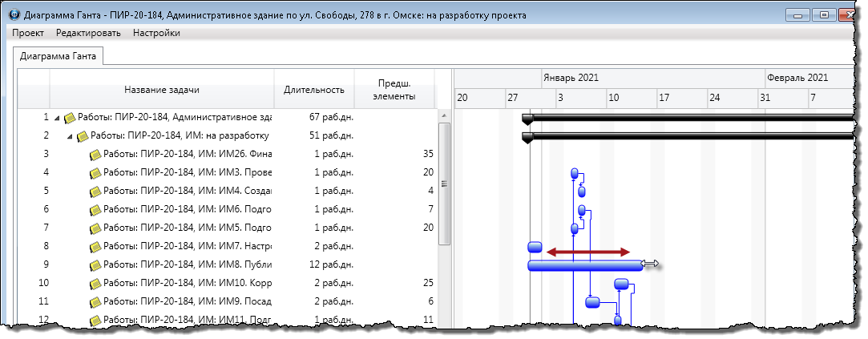This screenshot has height=339, width=868.
Task: Open the Настройки menu
Action: pyautogui.click(x=156, y=33)
